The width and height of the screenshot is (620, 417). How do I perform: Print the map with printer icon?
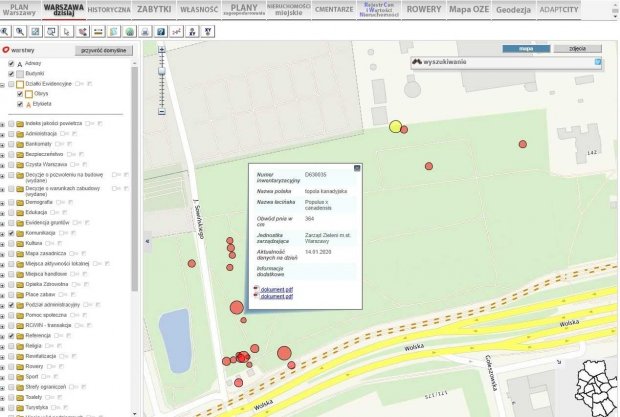click(146, 32)
